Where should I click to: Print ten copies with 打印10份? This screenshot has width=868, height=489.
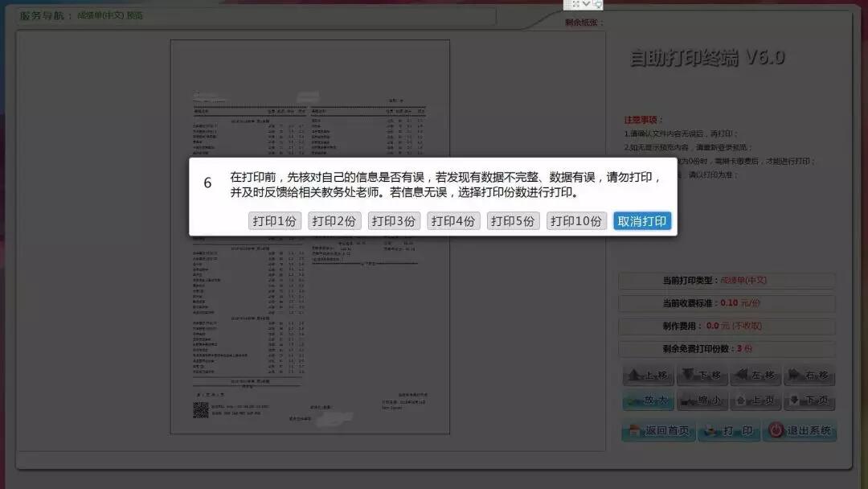(576, 221)
